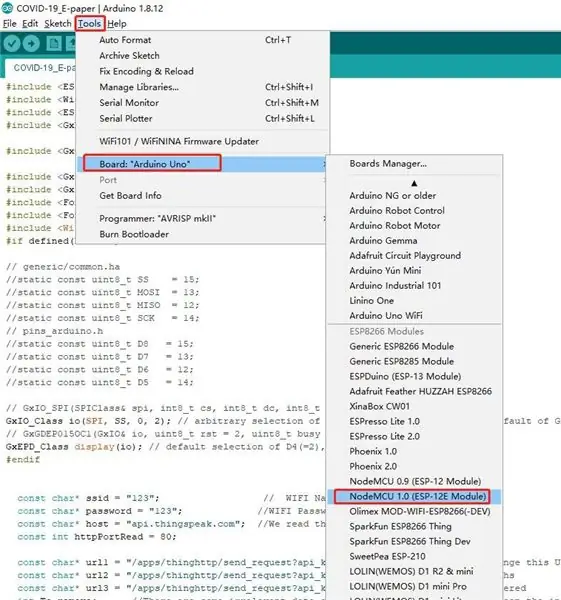Select the Arduino NG or older board
The height and width of the screenshot is (600, 561).
coord(414,196)
